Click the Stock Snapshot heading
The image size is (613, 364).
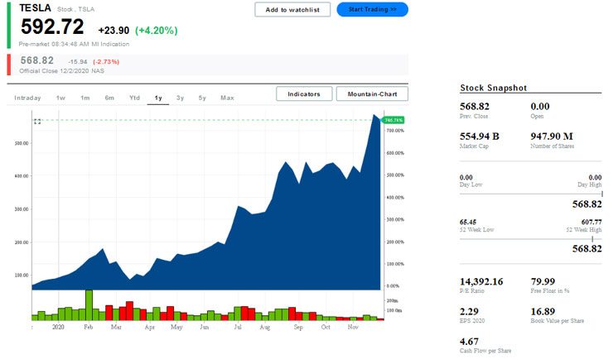point(494,88)
